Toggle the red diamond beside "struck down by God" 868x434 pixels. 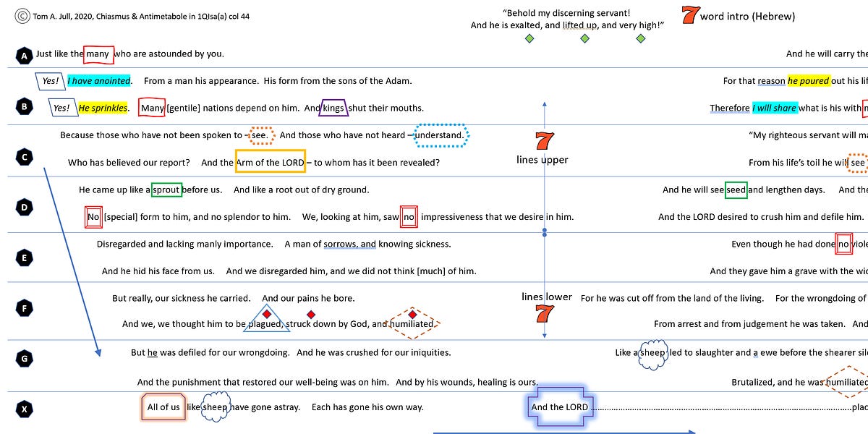click(311, 314)
